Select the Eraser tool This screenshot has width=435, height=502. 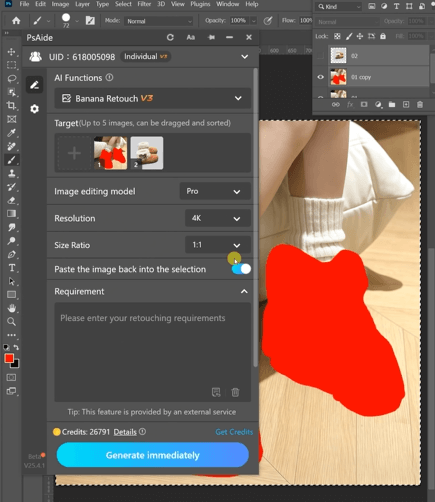tap(11, 200)
